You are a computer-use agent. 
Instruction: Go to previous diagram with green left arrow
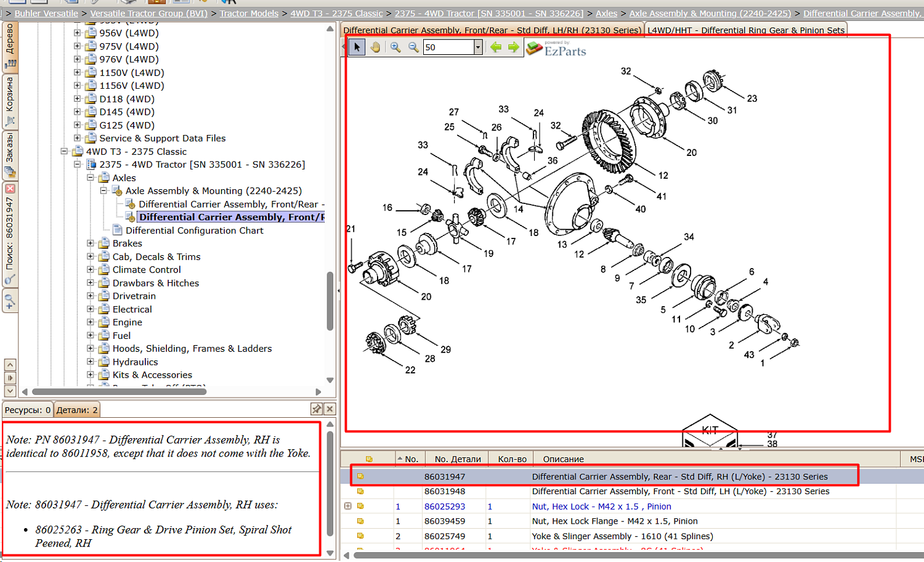(x=496, y=47)
